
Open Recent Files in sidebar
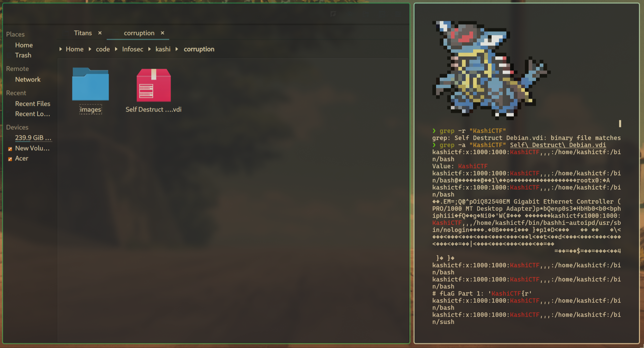[33, 104]
